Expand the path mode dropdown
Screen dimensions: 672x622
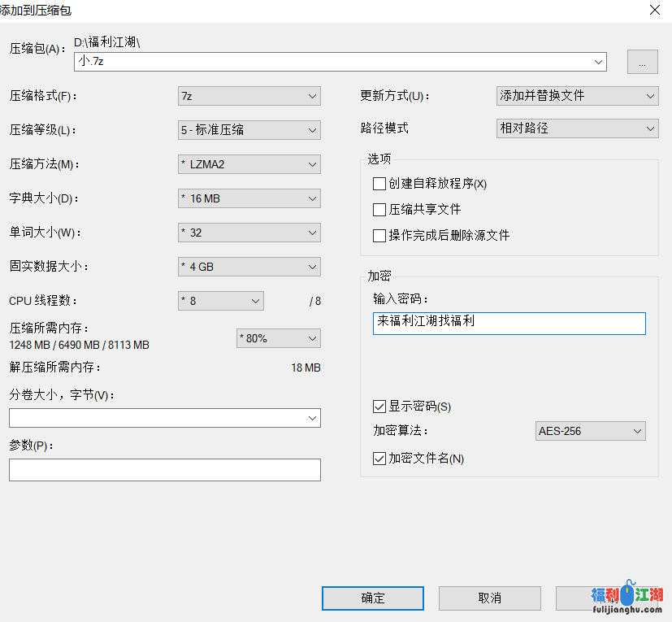[577, 128]
